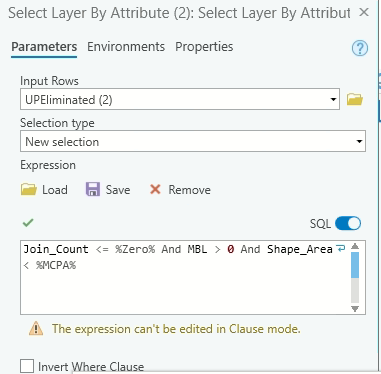Open the tool help question mark icon
Viewport: 381px width, 374px height.
360,48
